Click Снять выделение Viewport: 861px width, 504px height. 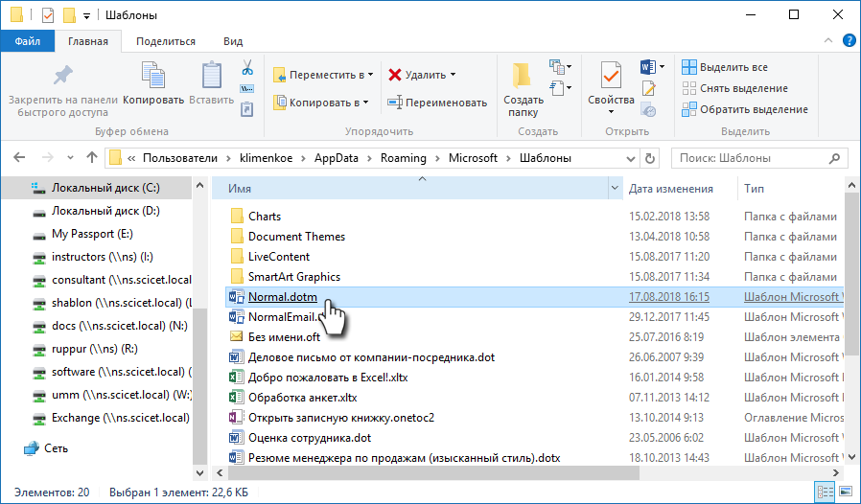point(734,88)
